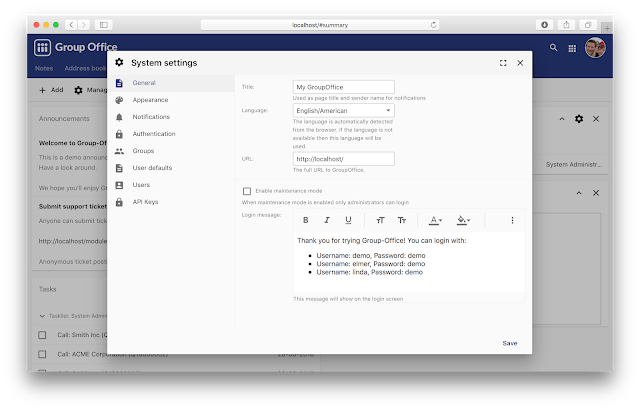Click the Title input field
Screen dimensions: 640x410
[344, 87]
